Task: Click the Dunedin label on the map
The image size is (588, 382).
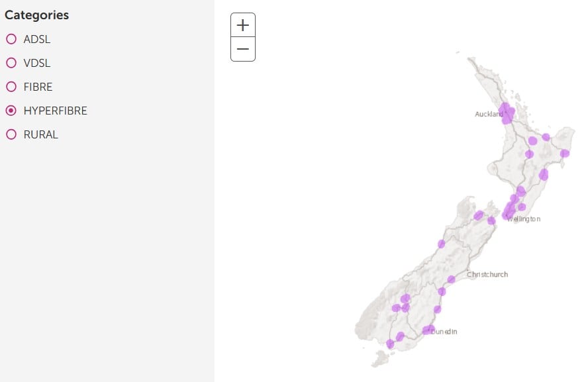Action: tap(444, 332)
